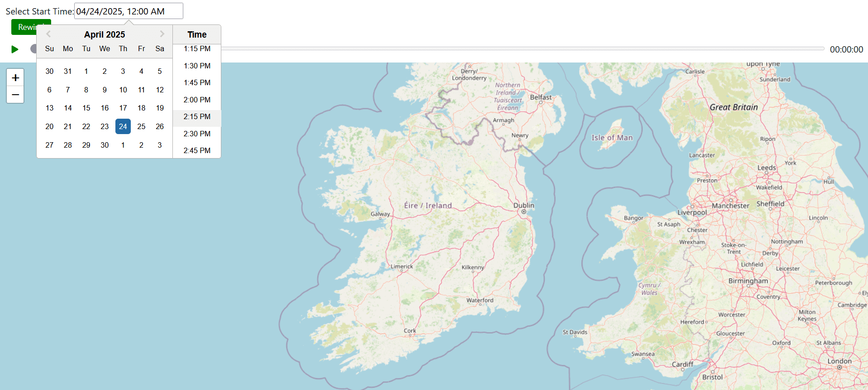Select April 30 on the date picker
Viewport: 868px width, 390px height.
(105, 145)
